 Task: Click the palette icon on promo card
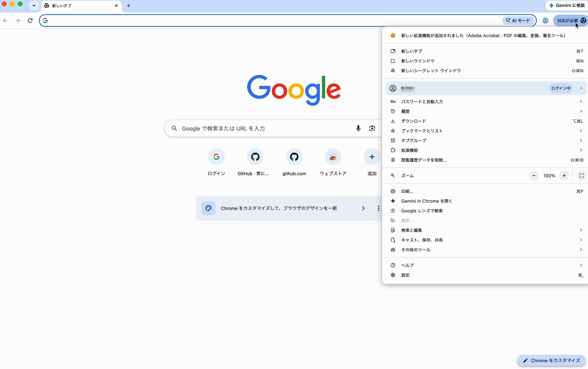208,208
